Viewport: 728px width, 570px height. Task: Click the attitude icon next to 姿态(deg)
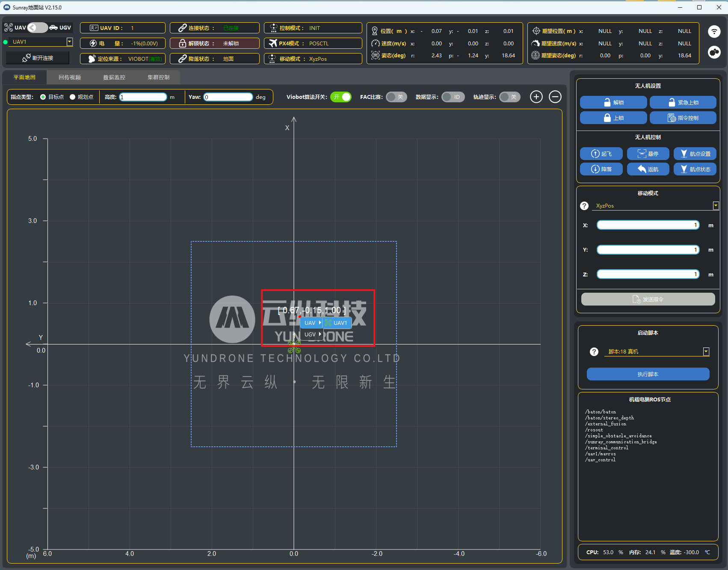(x=375, y=55)
